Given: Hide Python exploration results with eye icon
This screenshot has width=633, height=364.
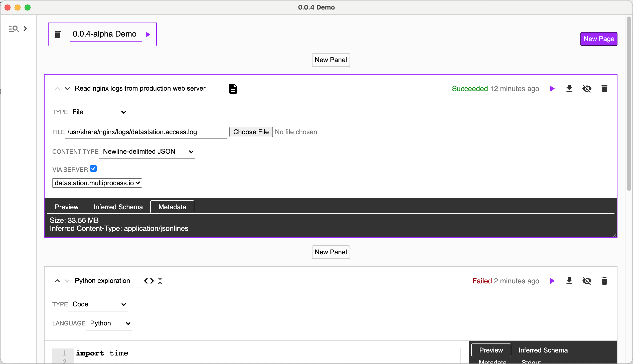Looking at the screenshot, I should [x=587, y=280].
